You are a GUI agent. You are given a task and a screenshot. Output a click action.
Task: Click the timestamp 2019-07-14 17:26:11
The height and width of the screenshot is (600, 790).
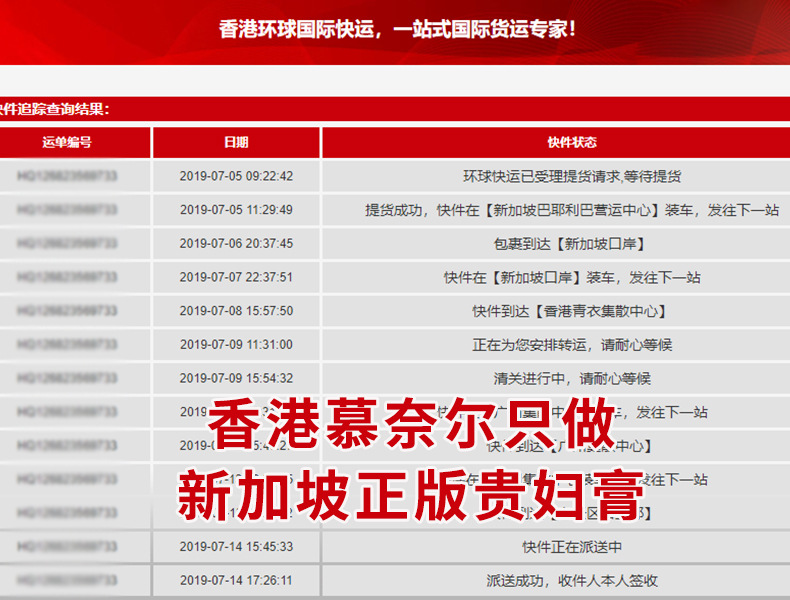236,580
